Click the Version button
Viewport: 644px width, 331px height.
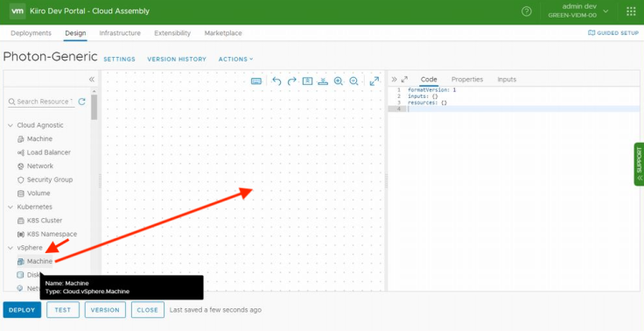pyautogui.click(x=105, y=310)
